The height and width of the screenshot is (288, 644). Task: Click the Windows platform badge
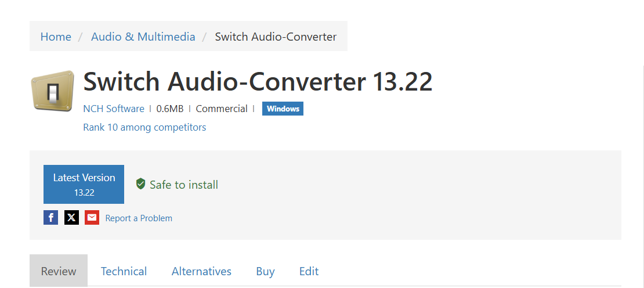click(283, 109)
